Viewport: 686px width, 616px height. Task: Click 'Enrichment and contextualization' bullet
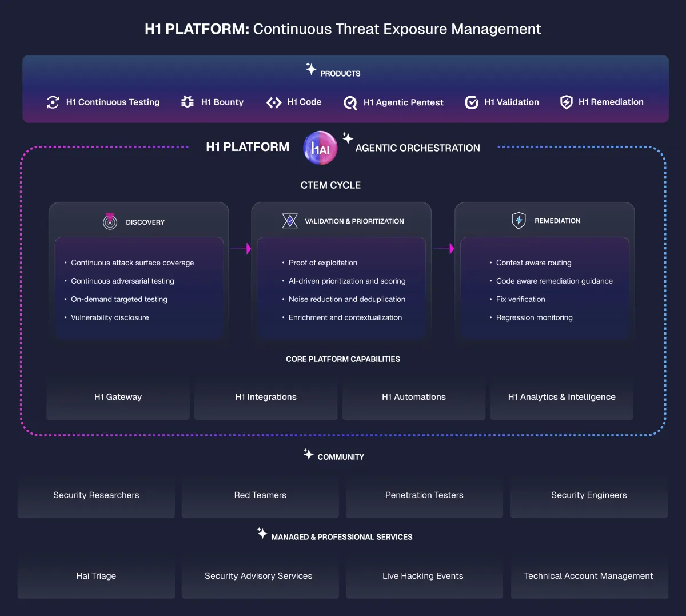345,317
